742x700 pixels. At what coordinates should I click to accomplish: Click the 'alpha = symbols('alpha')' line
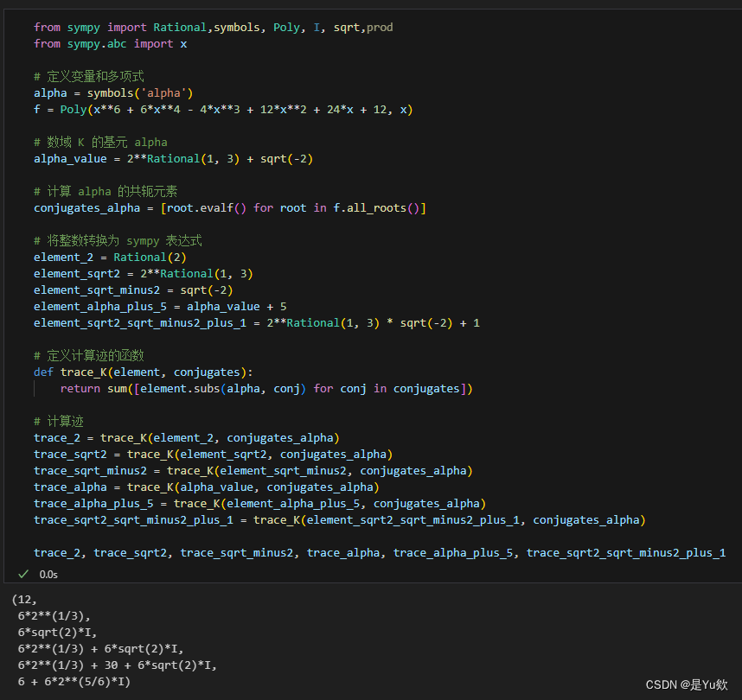[x=113, y=93]
